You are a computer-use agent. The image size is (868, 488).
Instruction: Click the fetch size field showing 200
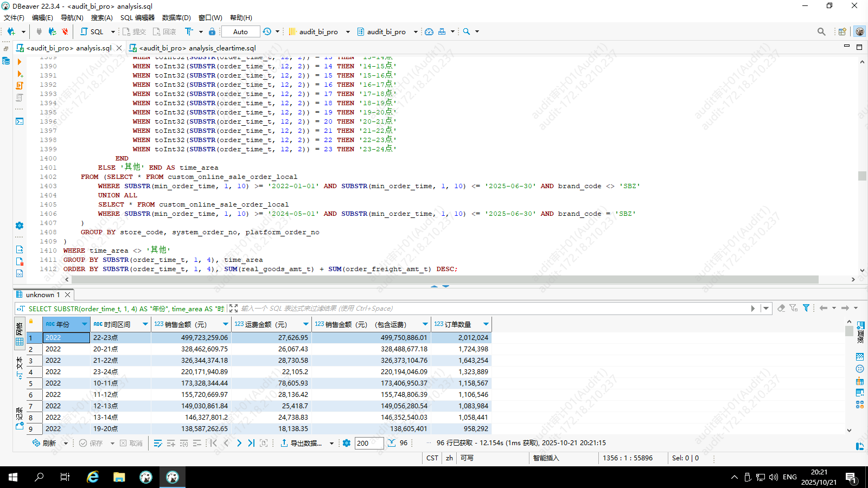369,443
